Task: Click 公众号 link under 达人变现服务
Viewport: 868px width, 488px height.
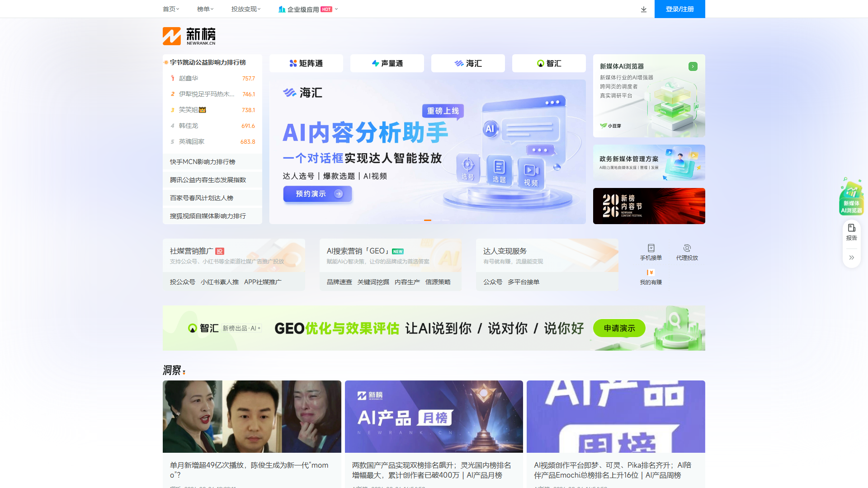Action: (x=493, y=282)
